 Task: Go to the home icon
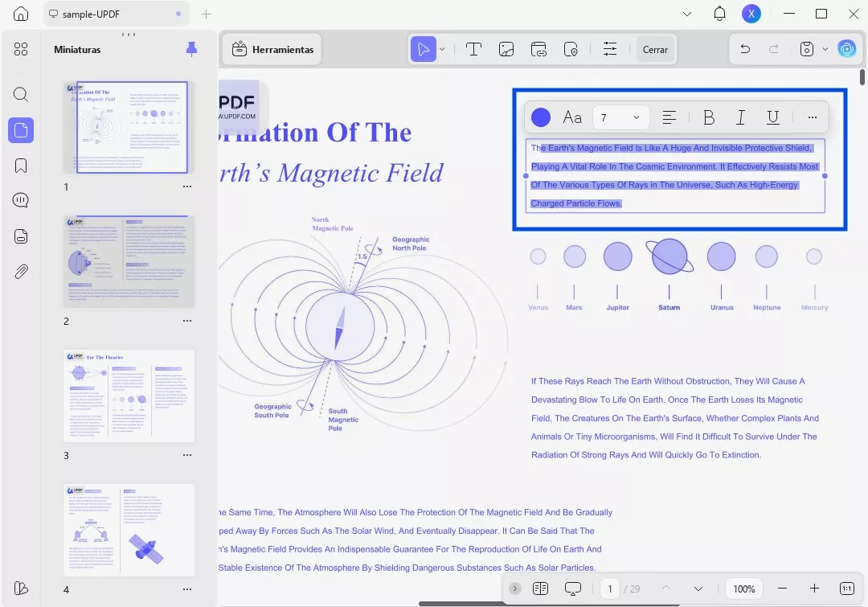coord(20,14)
